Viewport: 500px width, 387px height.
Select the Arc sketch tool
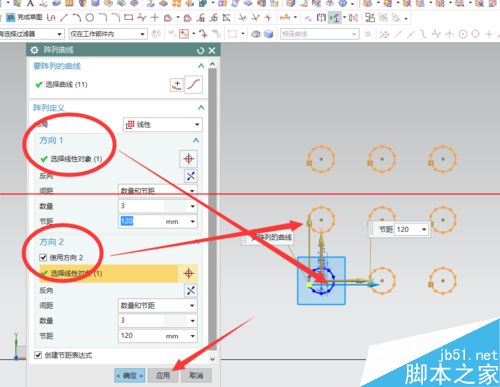point(77,17)
